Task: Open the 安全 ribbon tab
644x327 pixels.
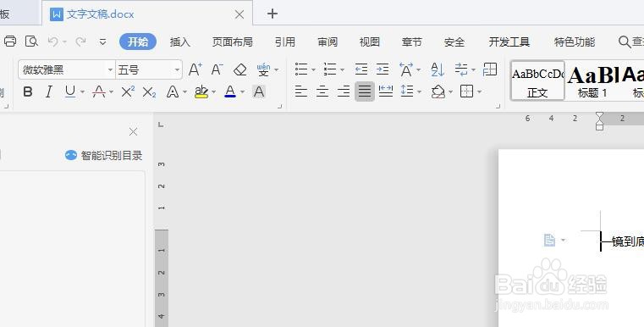Action: pos(454,42)
